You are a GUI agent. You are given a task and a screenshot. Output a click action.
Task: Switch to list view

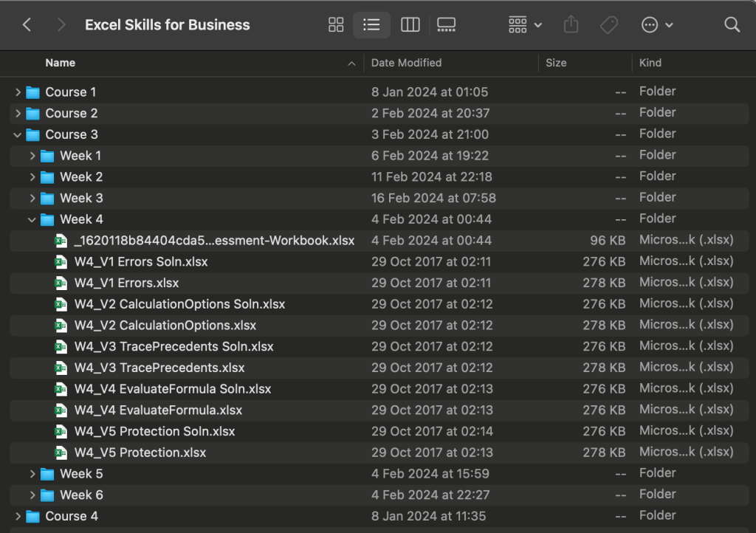[371, 25]
